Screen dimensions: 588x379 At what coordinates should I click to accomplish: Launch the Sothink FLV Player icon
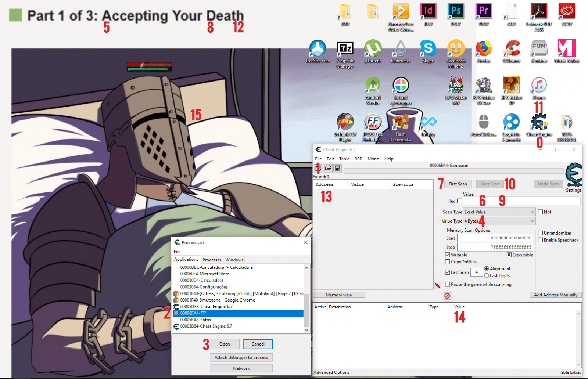[x=345, y=127]
